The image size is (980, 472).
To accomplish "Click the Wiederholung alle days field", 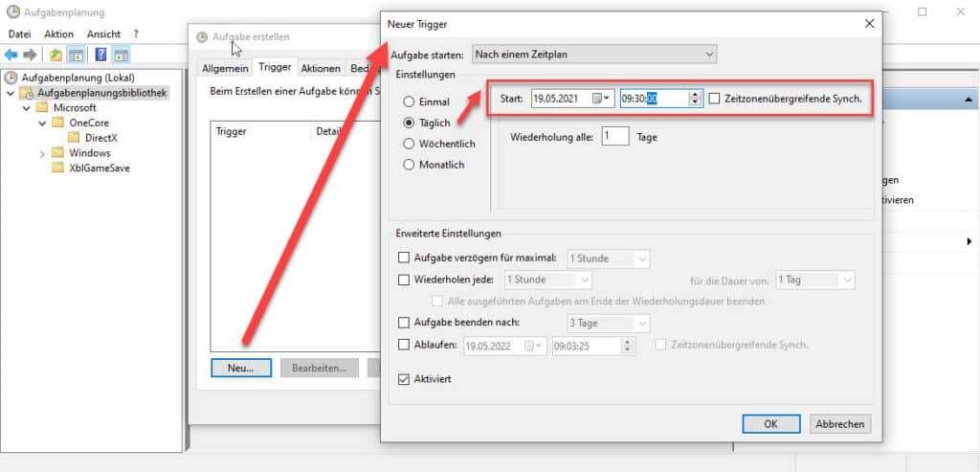I will (615, 136).
